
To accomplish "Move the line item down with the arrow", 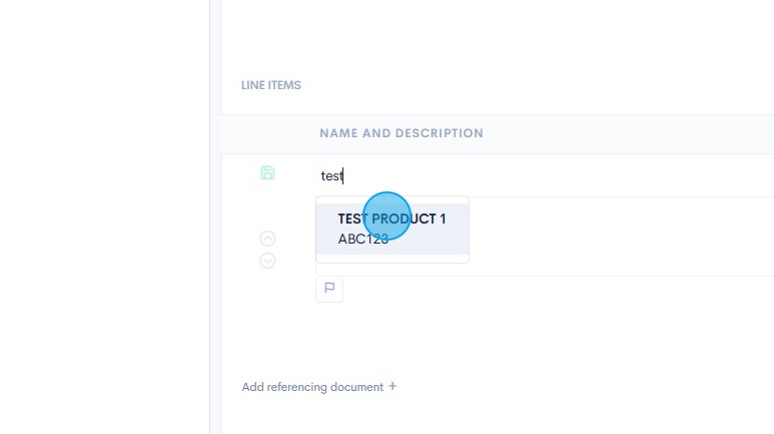I will click(x=267, y=261).
